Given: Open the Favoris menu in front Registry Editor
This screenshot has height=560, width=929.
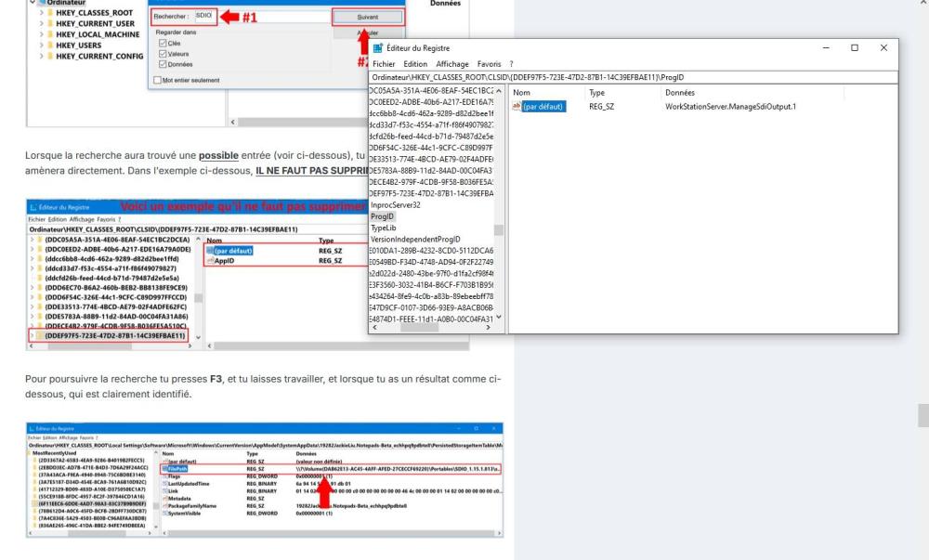Looking at the screenshot, I should [489, 64].
